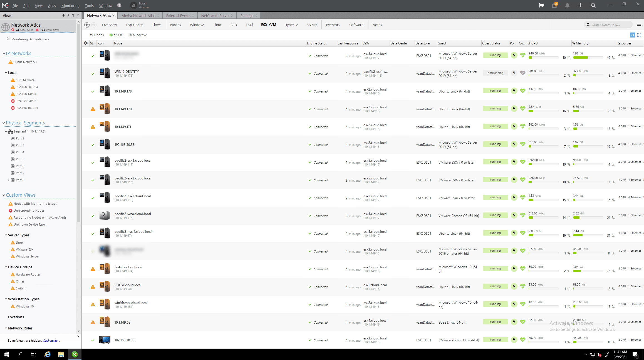This screenshot has width=644, height=360.
Task: Open the Monitoring menu
Action: pos(70,6)
